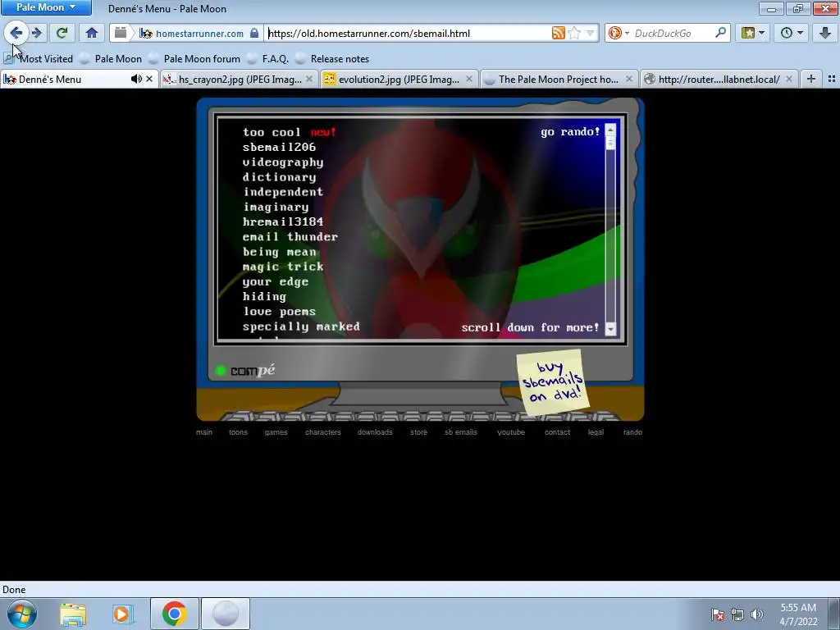Open a new tab with plus

(811, 80)
